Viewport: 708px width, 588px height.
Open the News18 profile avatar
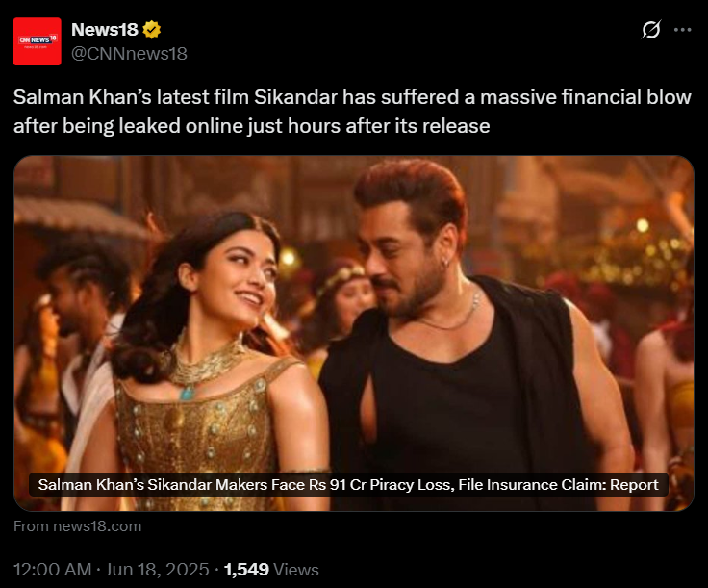coord(38,40)
